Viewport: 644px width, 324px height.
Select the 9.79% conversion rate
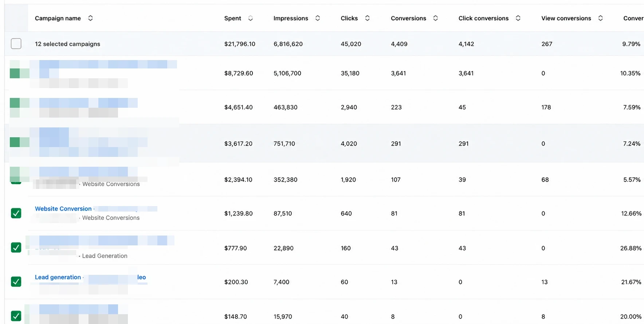click(631, 44)
